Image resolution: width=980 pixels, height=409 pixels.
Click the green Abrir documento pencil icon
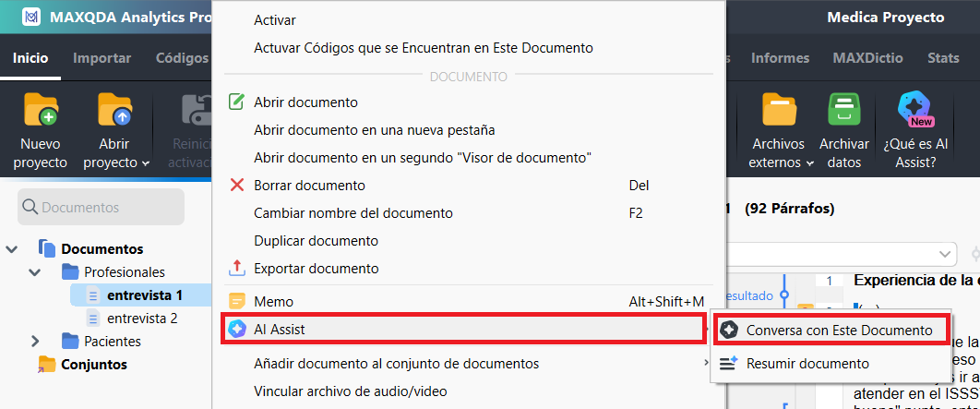(237, 102)
